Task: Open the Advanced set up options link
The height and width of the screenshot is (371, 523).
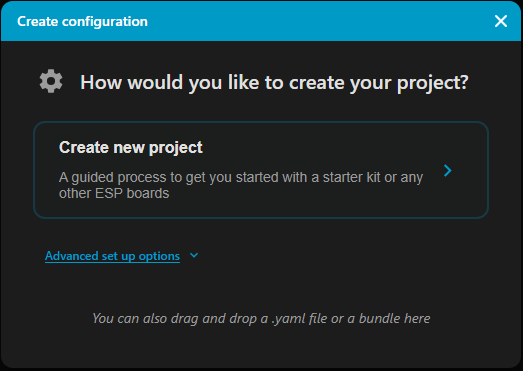Action: [112, 256]
